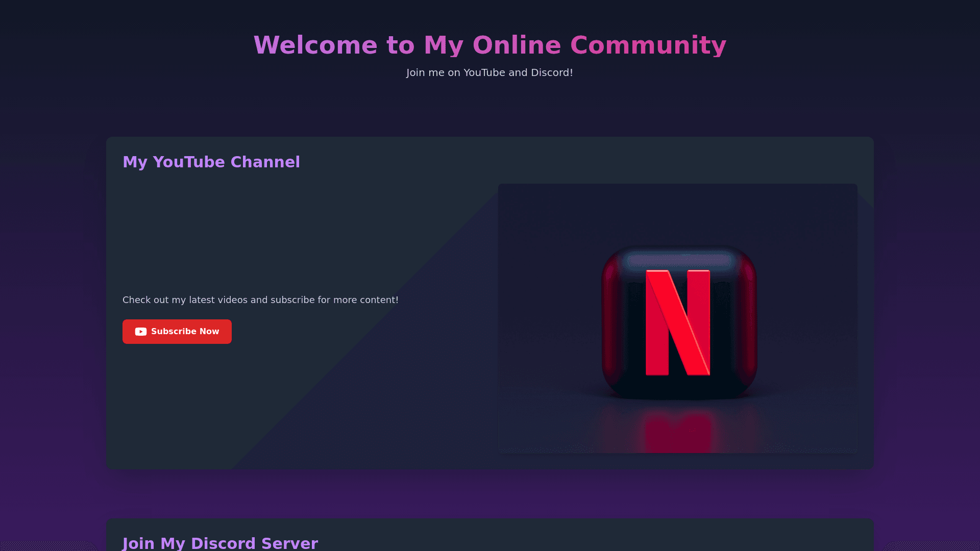Click 'Join me on YouTube and Discord!' subtitle
Image resolution: width=980 pixels, height=551 pixels.
[x=489, y=72]
